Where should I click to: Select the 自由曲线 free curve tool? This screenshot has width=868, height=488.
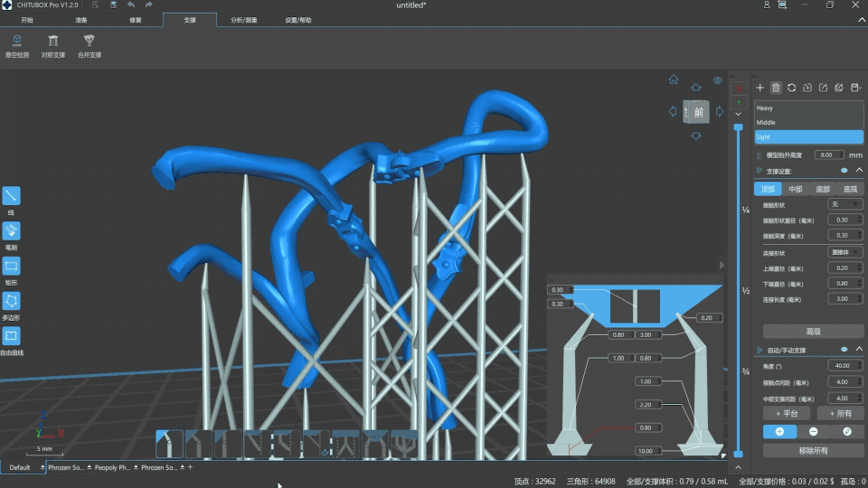(x=11, y=336)
